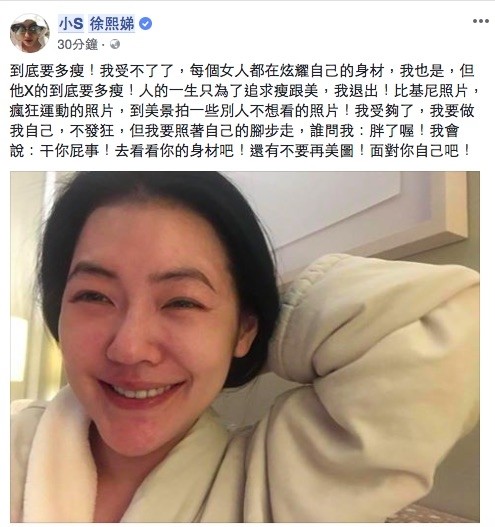This screenshot has width=495, height=527.
Task: Open the 小S name link
Action: [x=71, y=24]
